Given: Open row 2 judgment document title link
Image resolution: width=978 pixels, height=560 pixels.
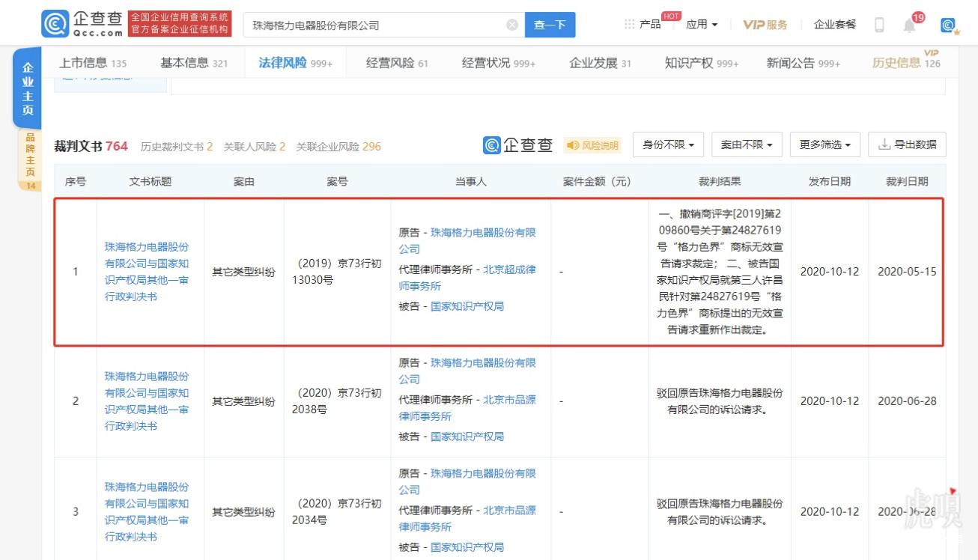Looking at the screenshot, I should (147, 401).
